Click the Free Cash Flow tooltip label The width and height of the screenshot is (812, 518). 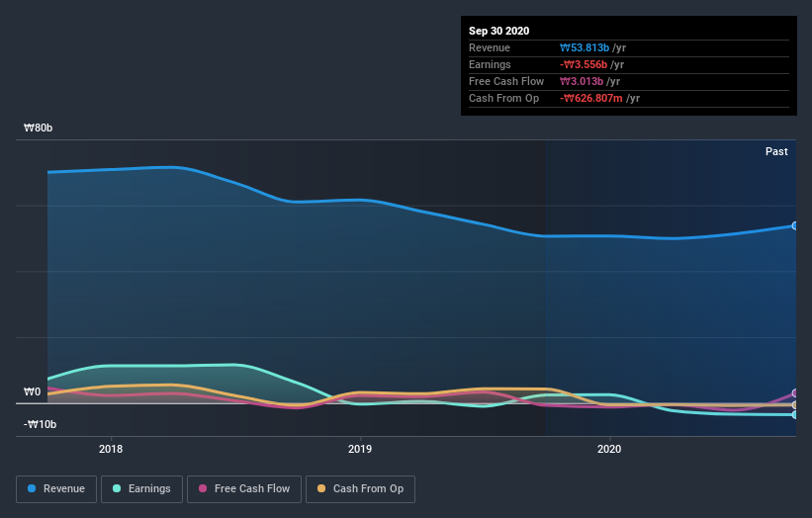[506, 81]
